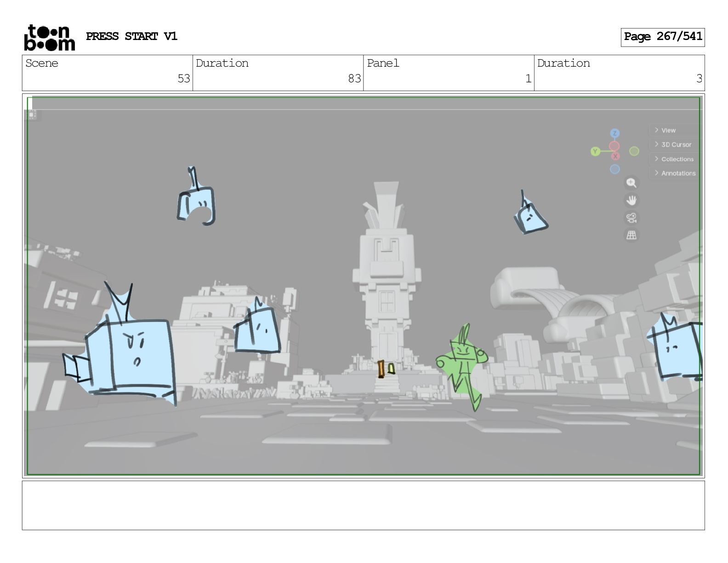Click the green running character sketch
Viewport: 728px width, 563px height.
click(x=462, y=367)
